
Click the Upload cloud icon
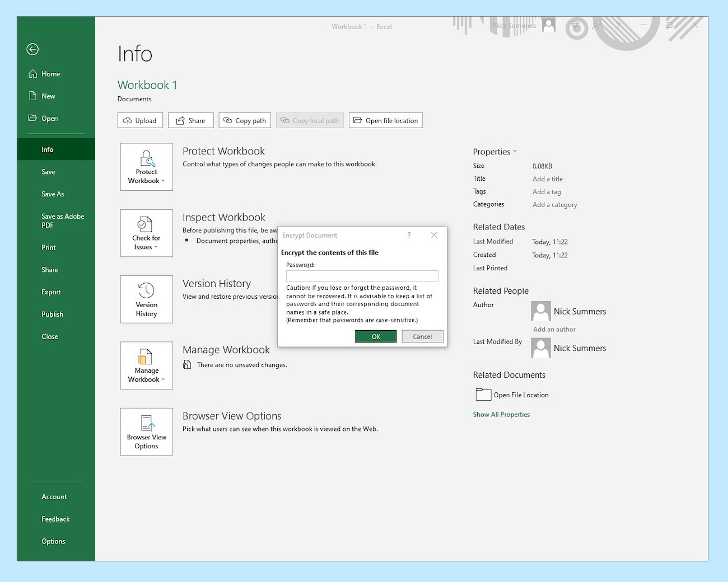[x=128, y=120]
